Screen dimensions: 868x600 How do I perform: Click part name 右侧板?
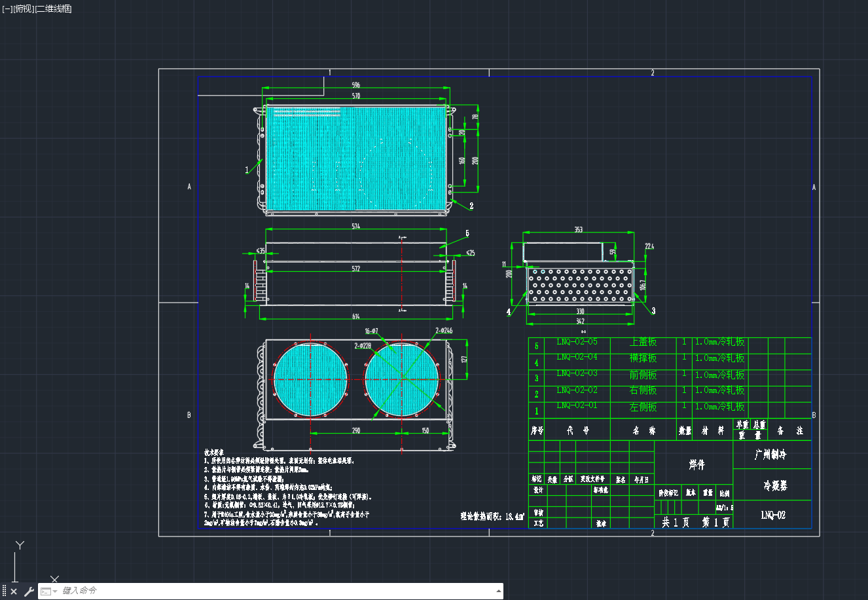643,390
